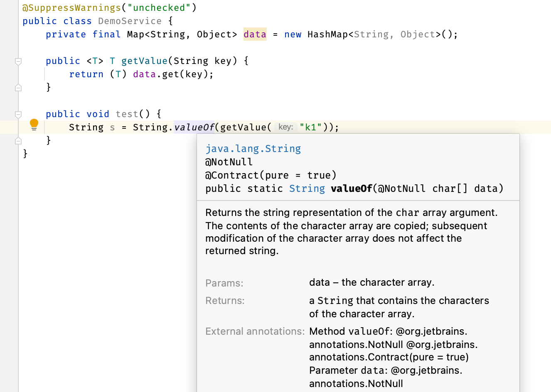The width and height of the screenshot is (551, 392).
Task: Click the @NotNull annotation line in popup
Action: click(229, 162)
